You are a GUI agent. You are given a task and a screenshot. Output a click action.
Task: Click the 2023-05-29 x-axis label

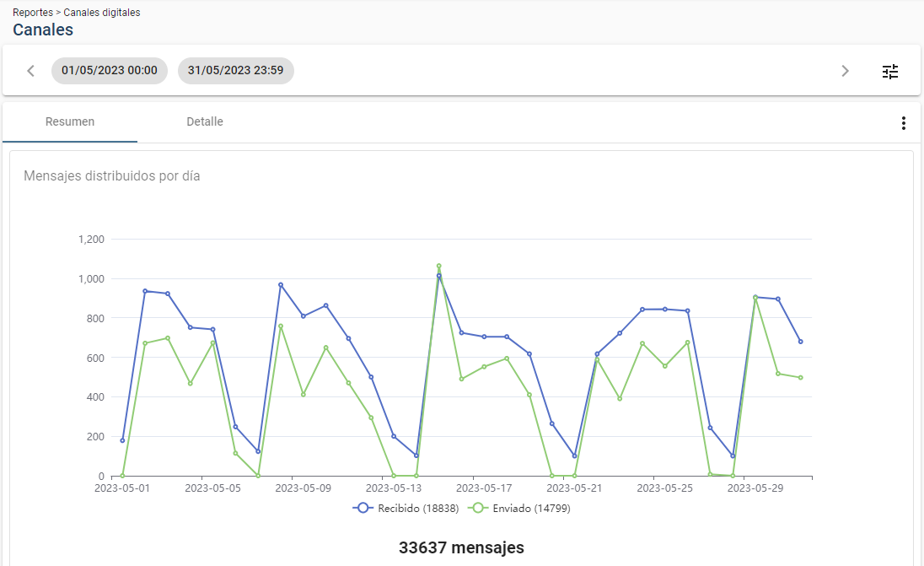(x=755, y=488)
